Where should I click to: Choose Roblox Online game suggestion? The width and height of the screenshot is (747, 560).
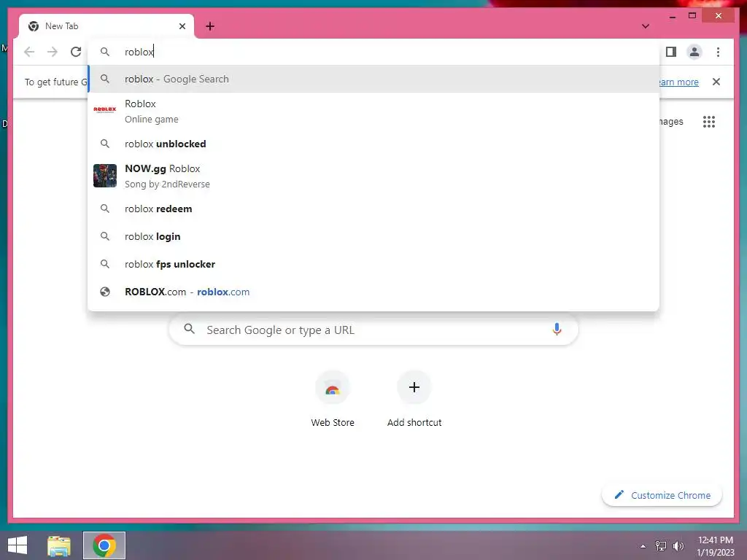(x=373, y=111)
